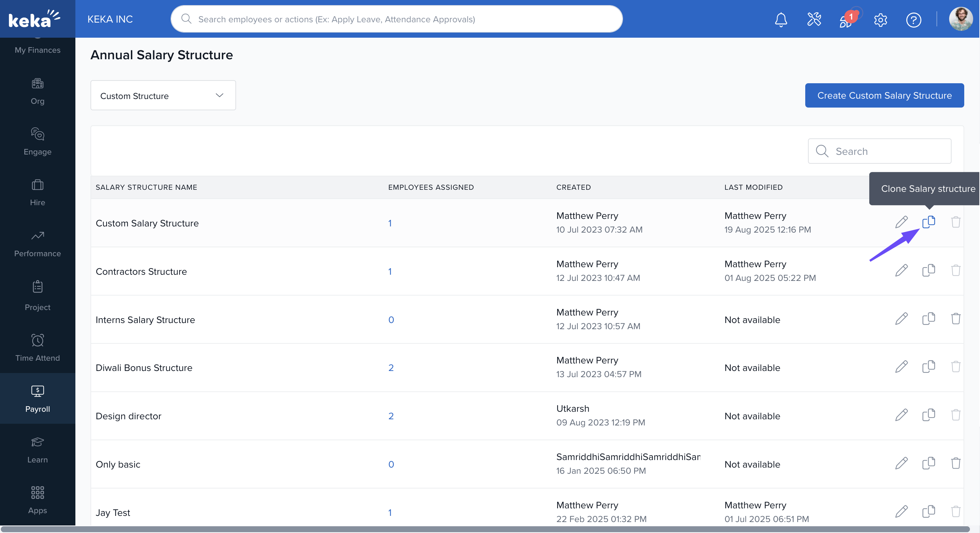Open the Time Attend module
The image size is (980, 533).
(x=37, y=347)
